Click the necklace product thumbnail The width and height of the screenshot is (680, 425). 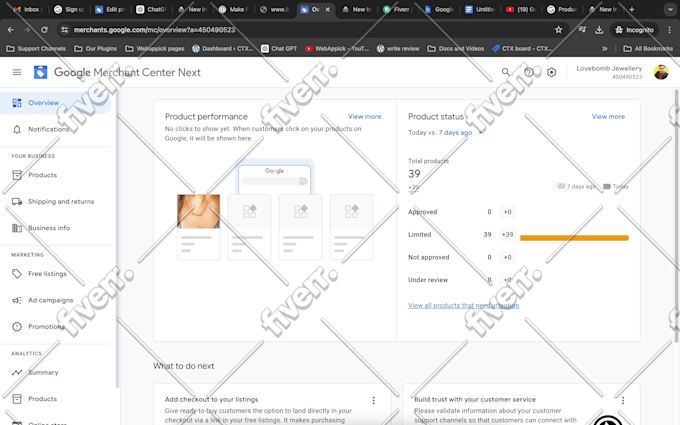click(x=198, y=211)
